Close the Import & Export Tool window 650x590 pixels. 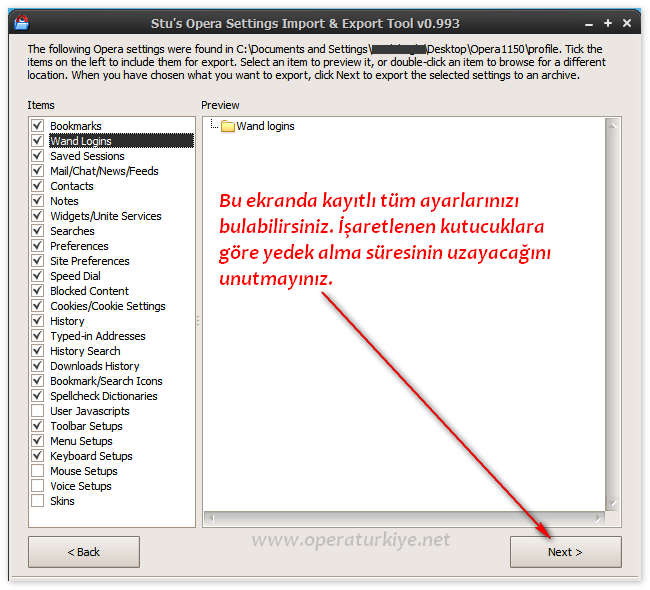[627, 23]
